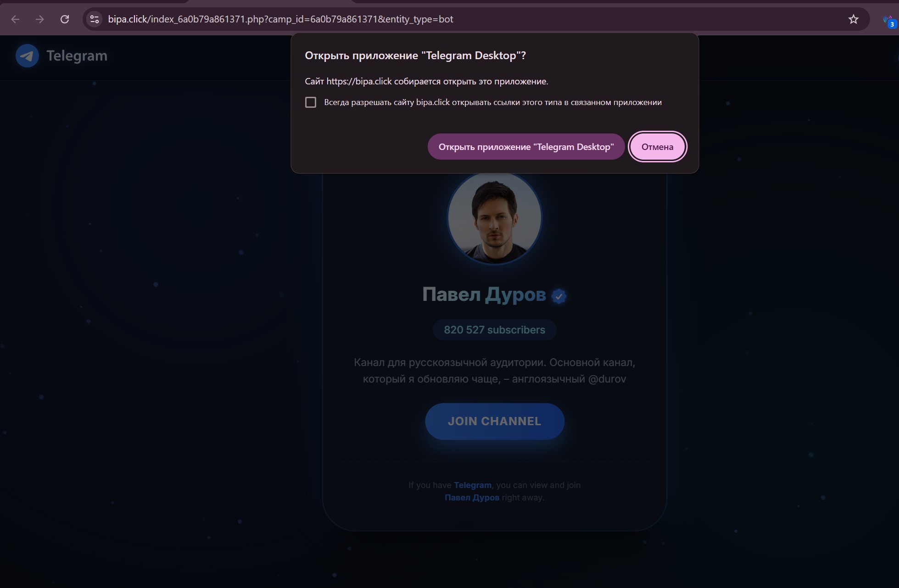Open the Telegram link in footer text
Image resolution: width=899 pixels, height=588 pixels.
472,485
